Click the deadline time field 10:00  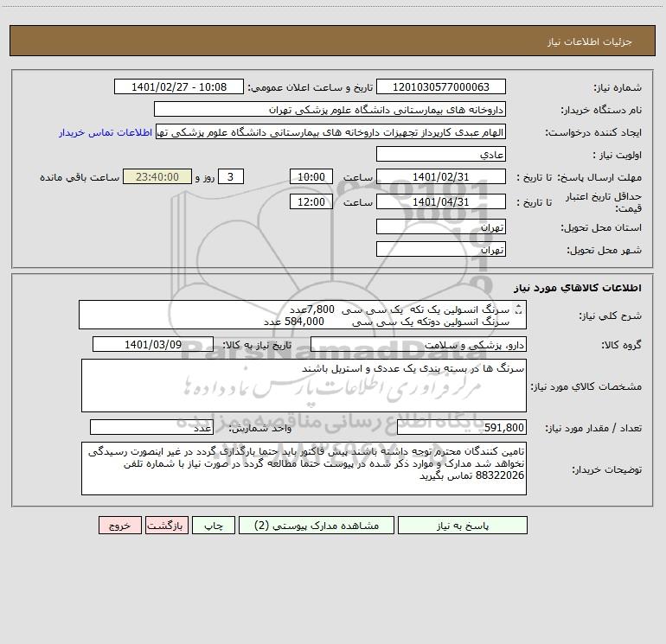311,176
